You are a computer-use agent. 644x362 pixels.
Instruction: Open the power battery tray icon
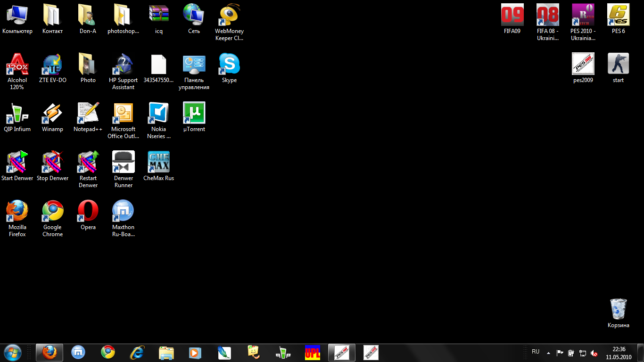pos(571,353)
